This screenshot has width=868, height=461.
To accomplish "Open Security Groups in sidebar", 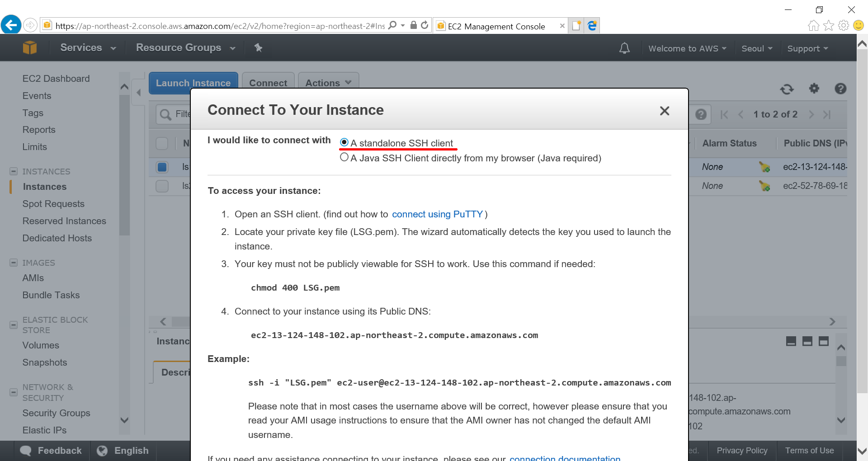I will tap(57, 413).
